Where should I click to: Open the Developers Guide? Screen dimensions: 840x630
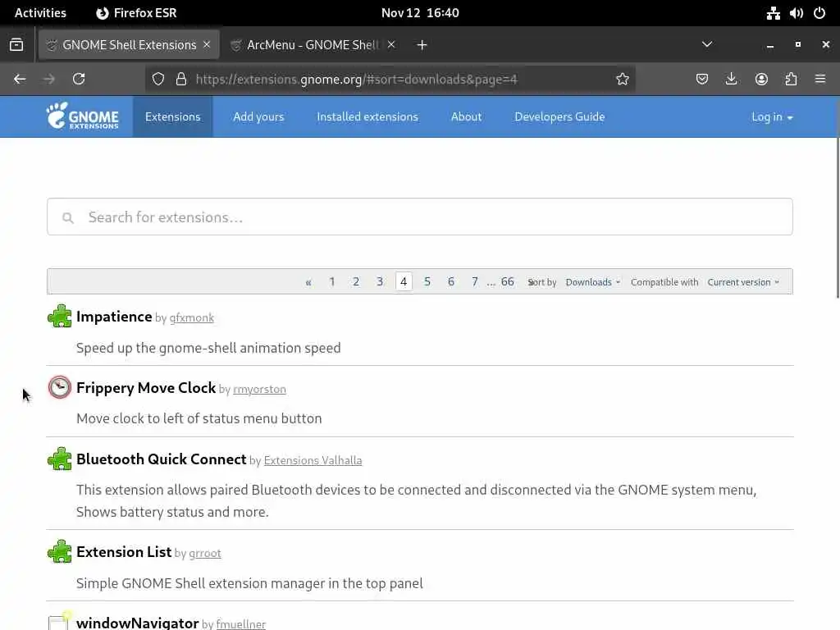pos(559,116)
